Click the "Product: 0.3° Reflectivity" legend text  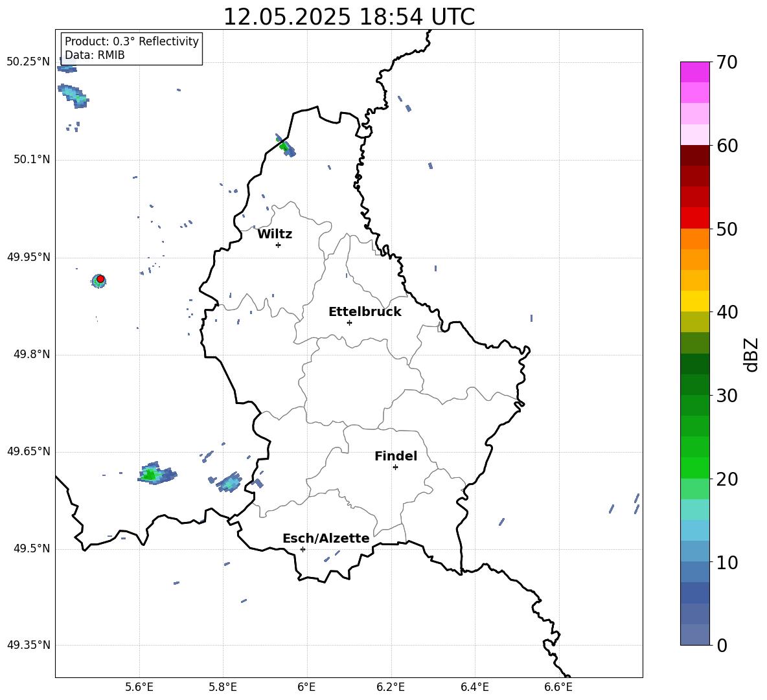pos(132,41)
